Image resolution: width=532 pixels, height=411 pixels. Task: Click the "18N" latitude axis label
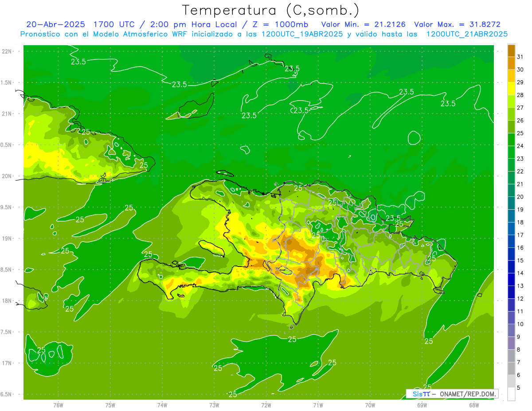[x=7, y=301]
